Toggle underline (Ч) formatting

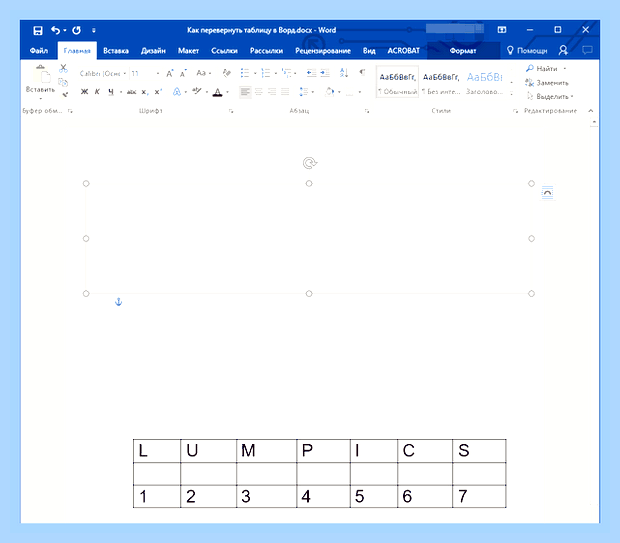pyautogui.click(x=111, y=92)
